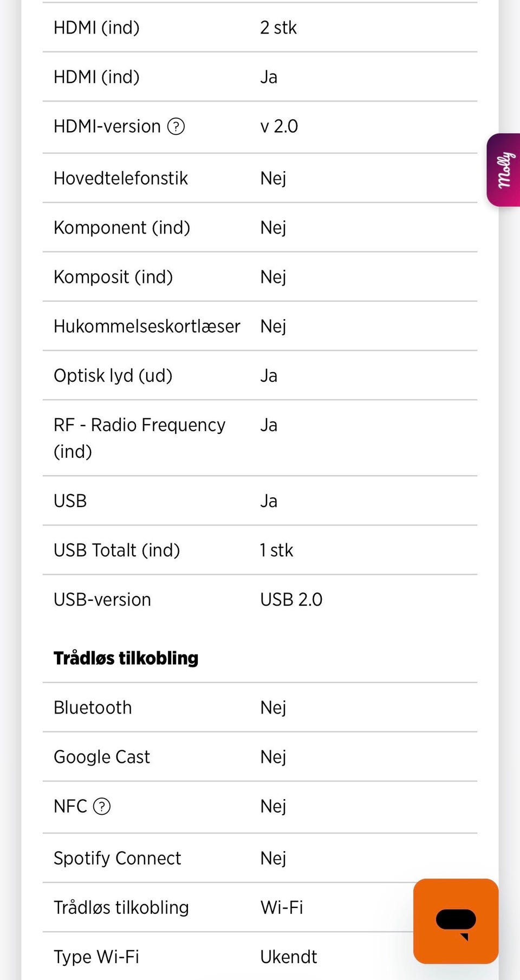520x980 pixels.
Task: Click the Hovedtelefonstik row label
Action: point(120,178)
